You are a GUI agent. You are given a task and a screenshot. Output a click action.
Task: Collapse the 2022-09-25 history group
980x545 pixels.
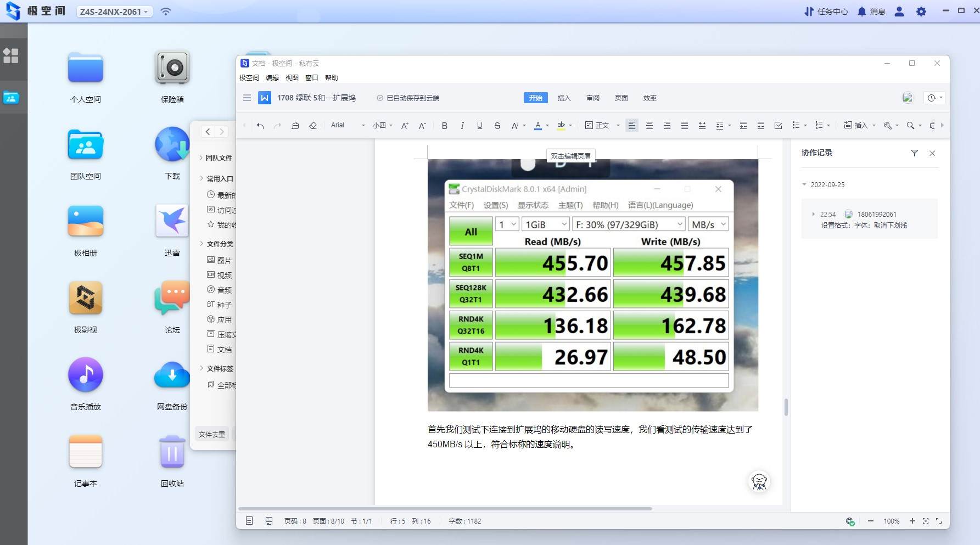click(x=804, y=185)
